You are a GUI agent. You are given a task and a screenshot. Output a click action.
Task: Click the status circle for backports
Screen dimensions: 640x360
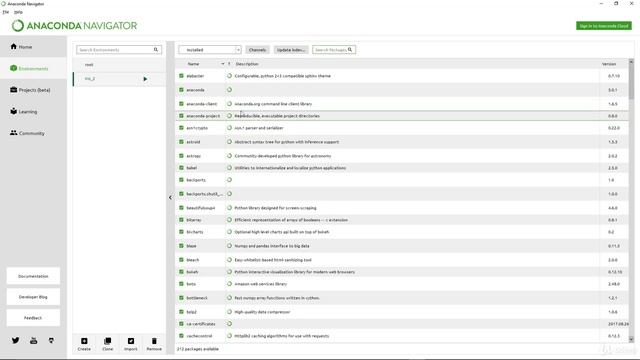pos(229,180)
